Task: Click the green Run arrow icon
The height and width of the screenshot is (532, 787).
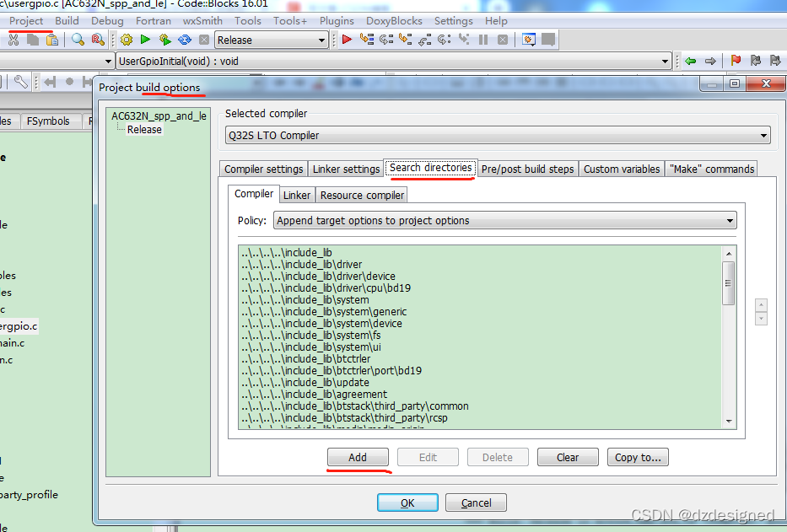Action: [x=146, y=40]
